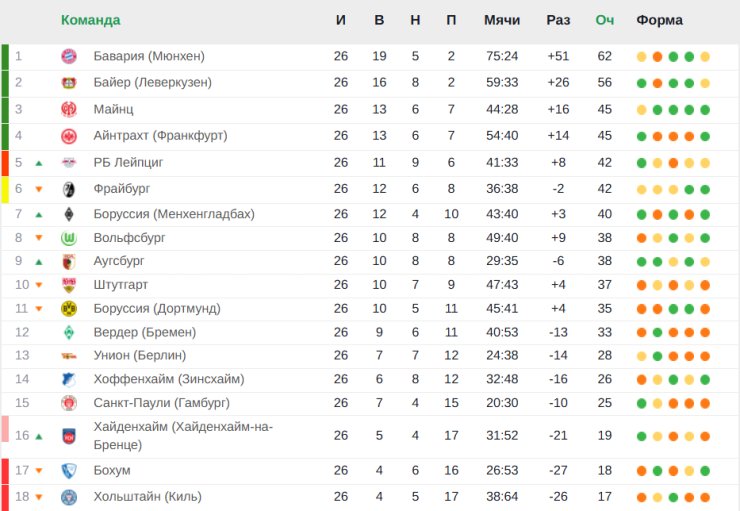This screenshot has width=740, height=511.
Task: Click the last form dot for Хольштайн (Киль)
Action: (705, 497)
